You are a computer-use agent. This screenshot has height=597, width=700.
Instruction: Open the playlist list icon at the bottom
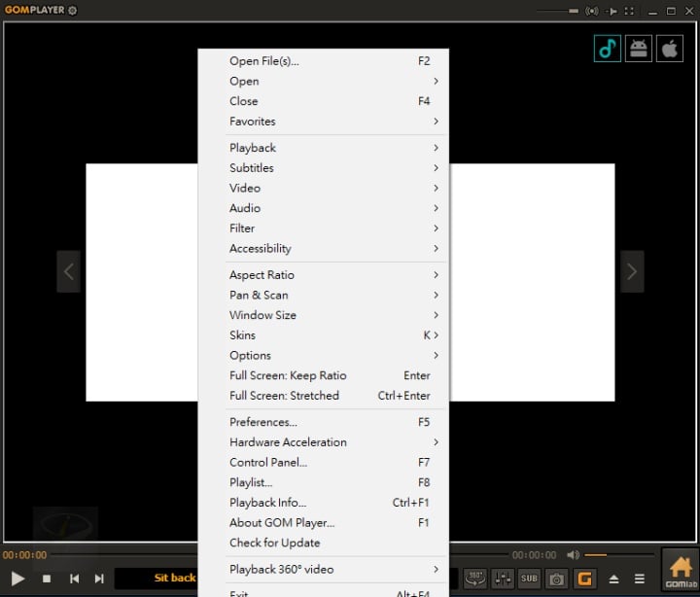pos(639,579)
